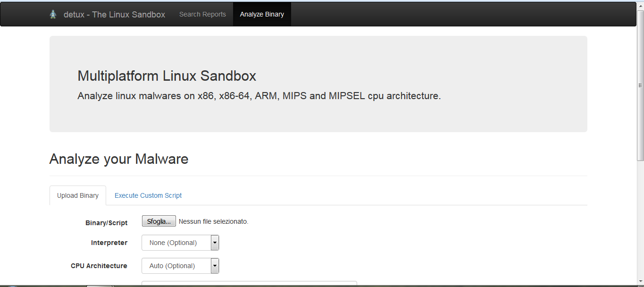Click the Interpreter field label
644x287 pixels.
(x=109, y=243)
